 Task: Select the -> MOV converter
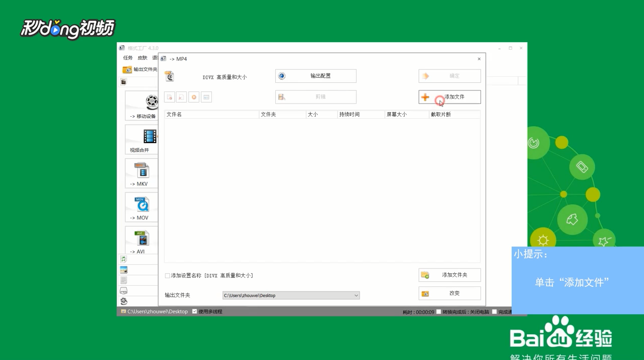click(x=141, y=207)
